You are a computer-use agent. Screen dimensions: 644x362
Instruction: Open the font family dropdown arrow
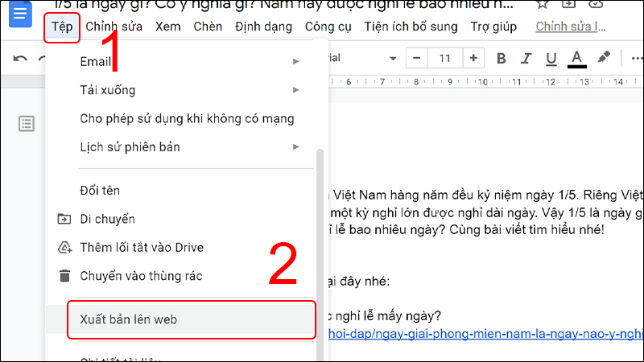pyautogui.click(x=393, y=59)
